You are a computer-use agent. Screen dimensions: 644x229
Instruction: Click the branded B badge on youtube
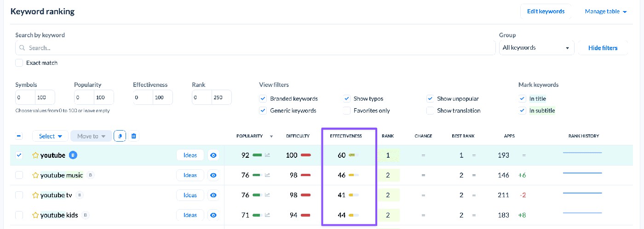[73, 155]
